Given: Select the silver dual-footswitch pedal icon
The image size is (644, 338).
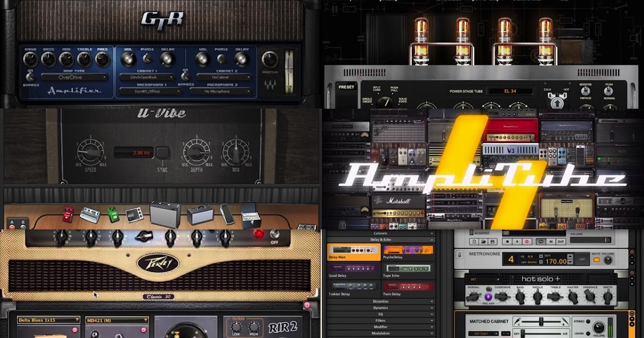Looking at the screenshot, I should coord(90,215).
